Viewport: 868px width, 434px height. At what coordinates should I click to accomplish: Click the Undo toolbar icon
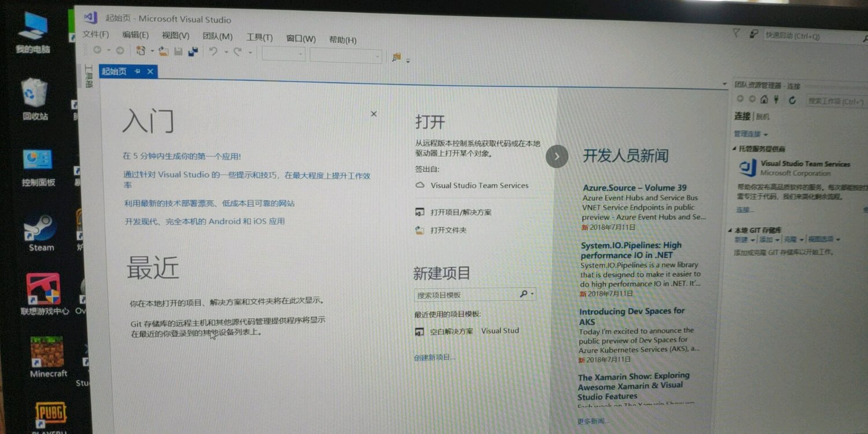(213, 52)
